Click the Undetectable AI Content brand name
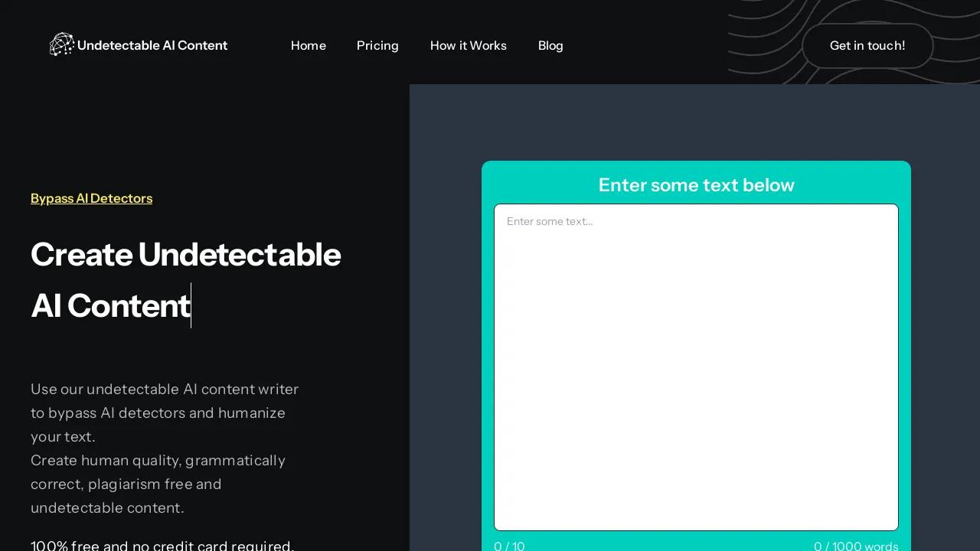This screenshot has height=551, width=980. 152,46
